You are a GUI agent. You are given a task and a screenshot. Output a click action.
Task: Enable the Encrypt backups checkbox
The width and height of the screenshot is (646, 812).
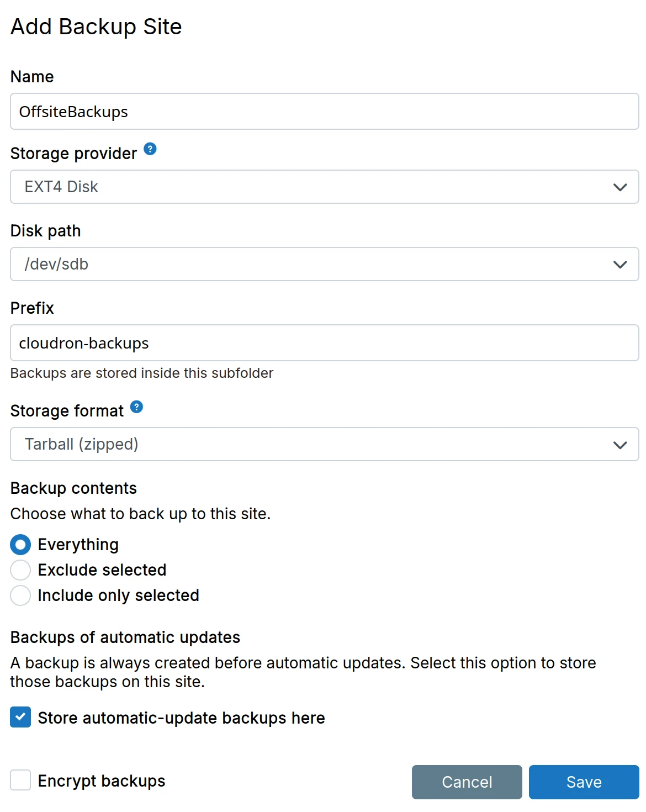tap(20, 781)
